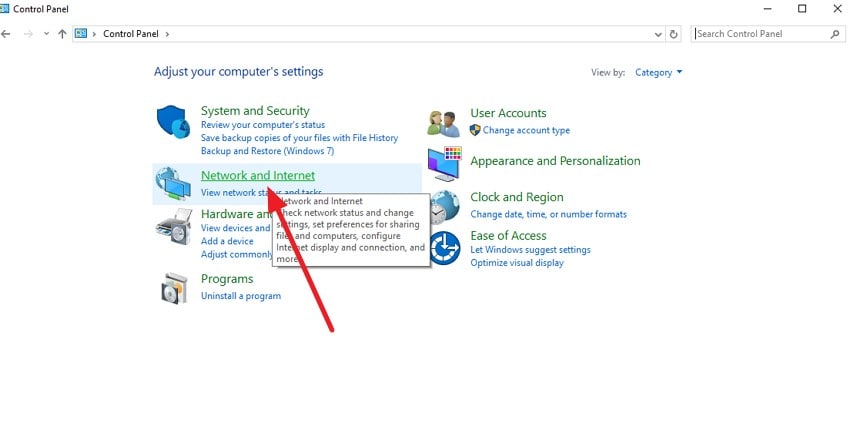Open the Programs disc box icon
Screen dimensions: 850x437
(x=174, y=288)
